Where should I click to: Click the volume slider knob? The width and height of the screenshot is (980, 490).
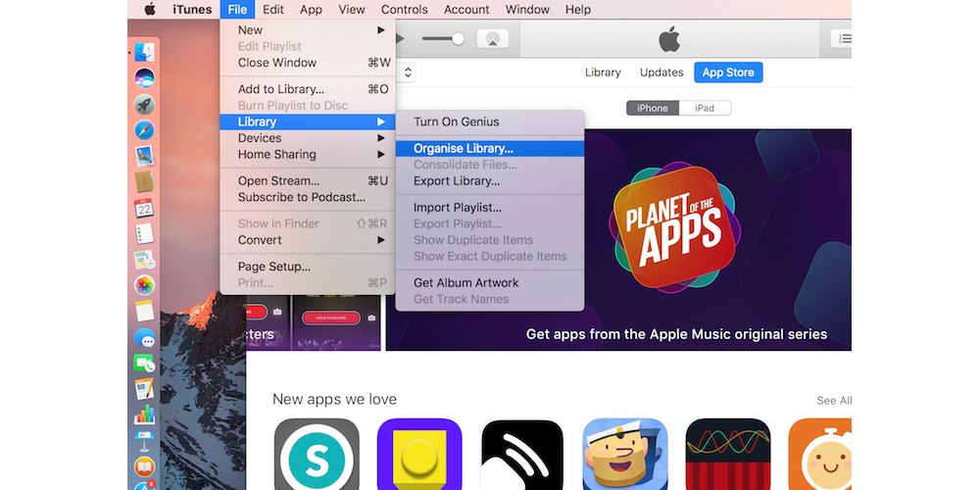(x=458, y=39)
